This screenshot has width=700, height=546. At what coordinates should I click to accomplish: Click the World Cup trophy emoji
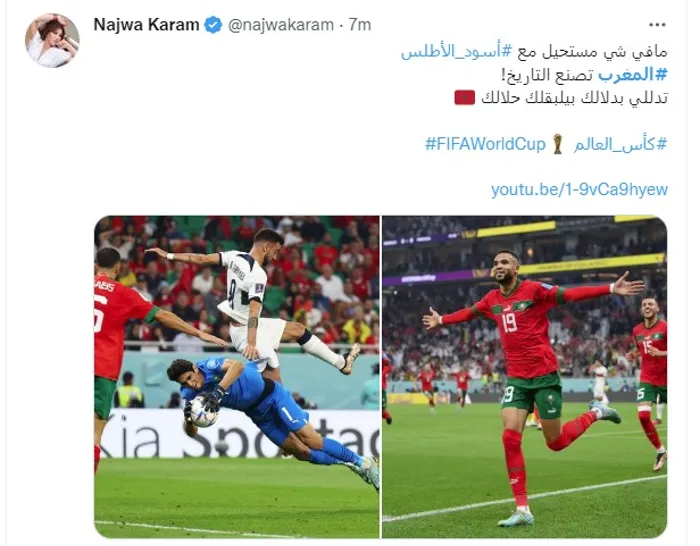pos(557,144)
